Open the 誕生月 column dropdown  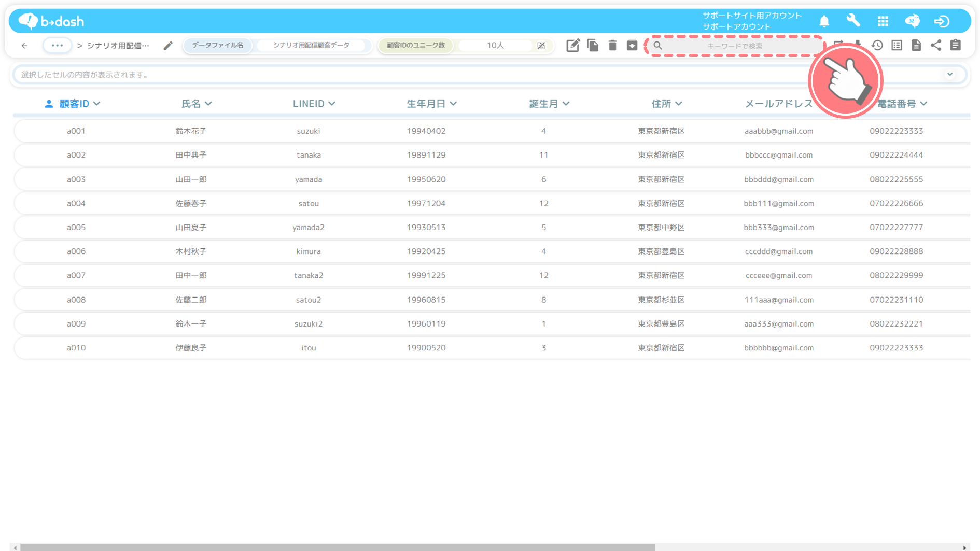click(x=566, y=104)
